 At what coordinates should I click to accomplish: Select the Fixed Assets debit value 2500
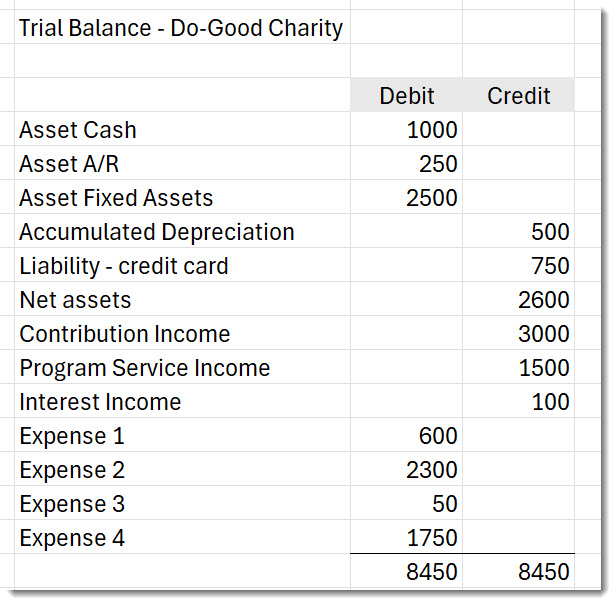point(432,198)
